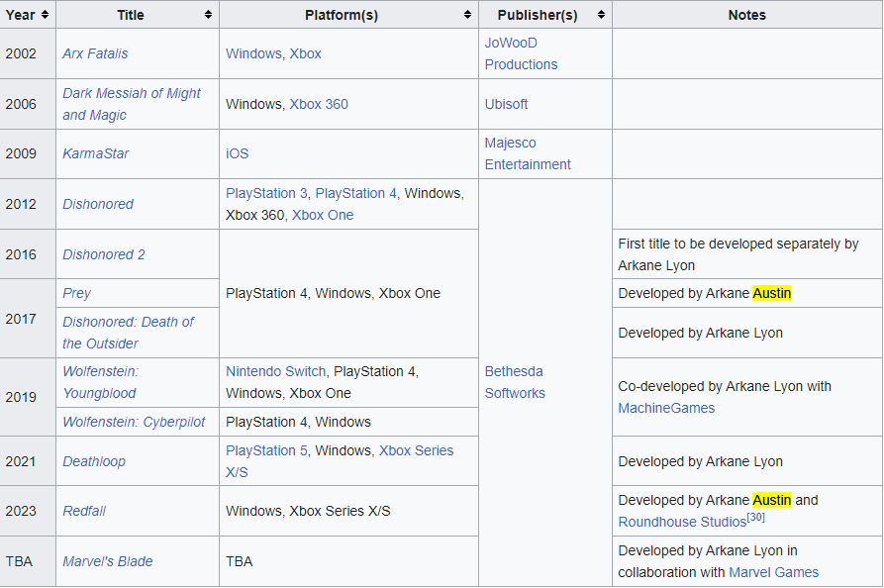Open the Marvel Games link
Image resolution: width=884 pixels, height=588 pixels.
coord(773,572)
